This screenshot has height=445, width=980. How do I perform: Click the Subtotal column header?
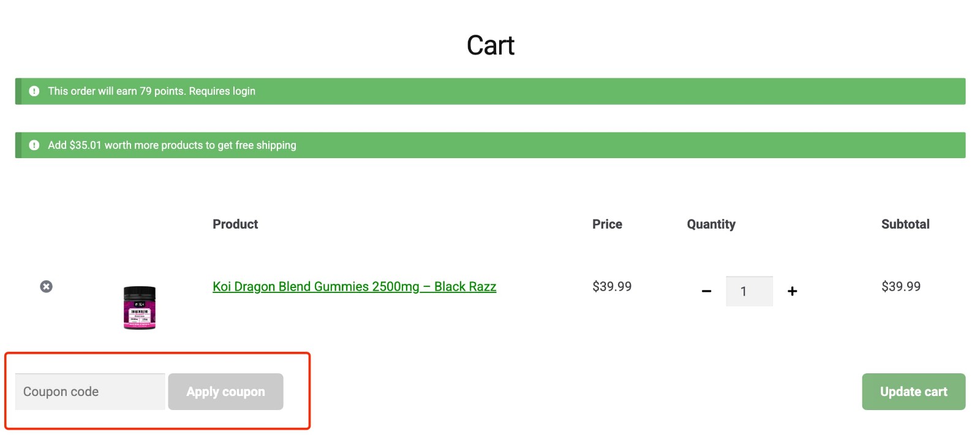(x=905, y=224)
